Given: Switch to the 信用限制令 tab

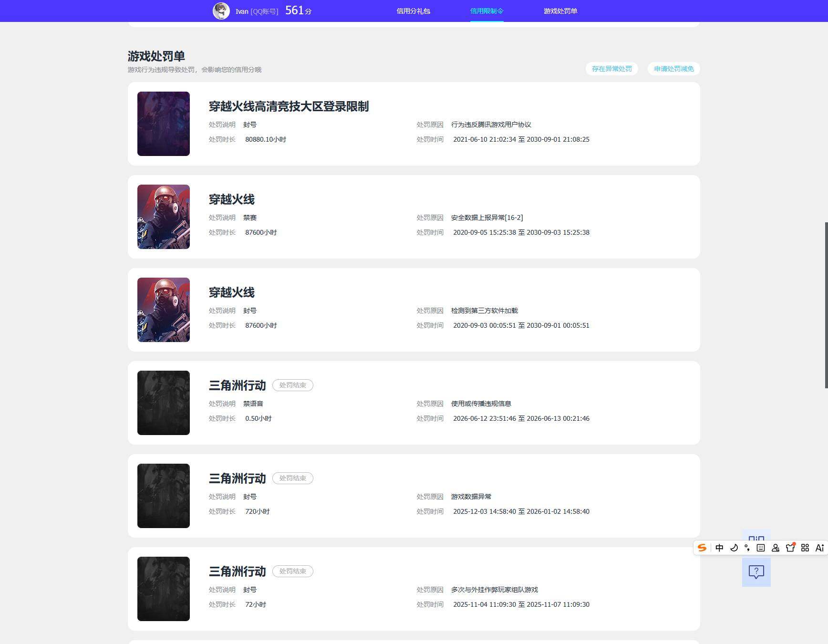Looking at the screenshot, I should [x=486, y=11].
